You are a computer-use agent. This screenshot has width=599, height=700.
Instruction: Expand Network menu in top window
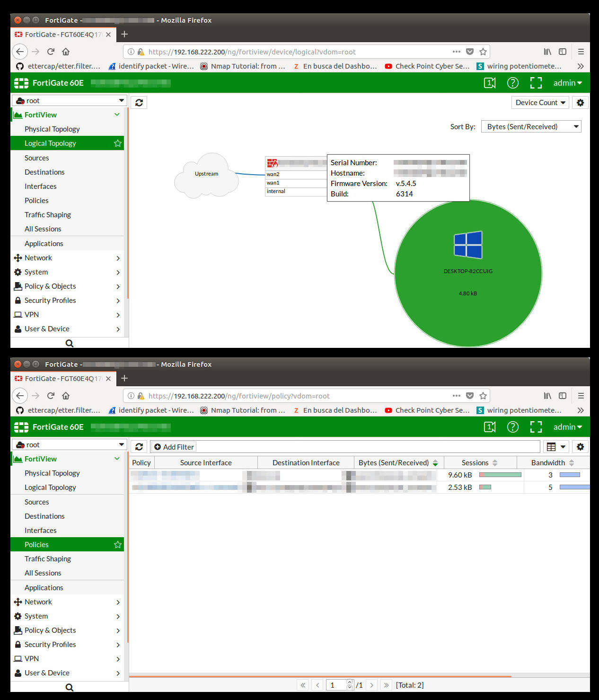click(67, 257)
